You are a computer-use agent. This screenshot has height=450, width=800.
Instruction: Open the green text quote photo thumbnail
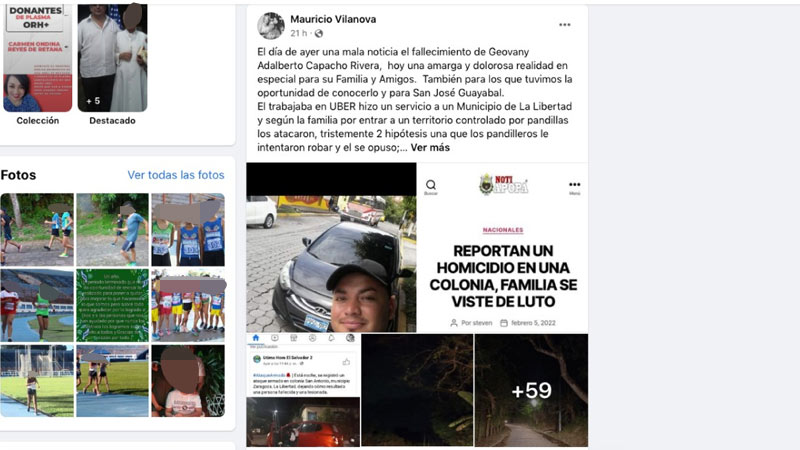tap(112, 306)
